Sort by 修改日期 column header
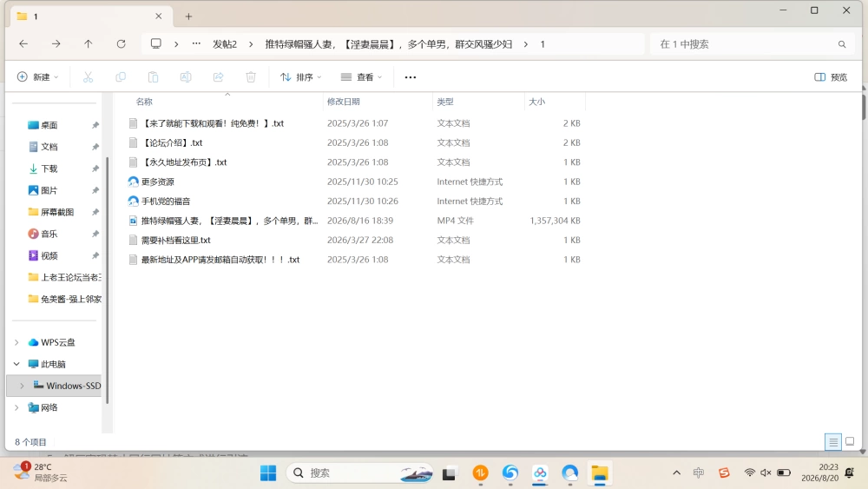 click(x=343, y=102)
